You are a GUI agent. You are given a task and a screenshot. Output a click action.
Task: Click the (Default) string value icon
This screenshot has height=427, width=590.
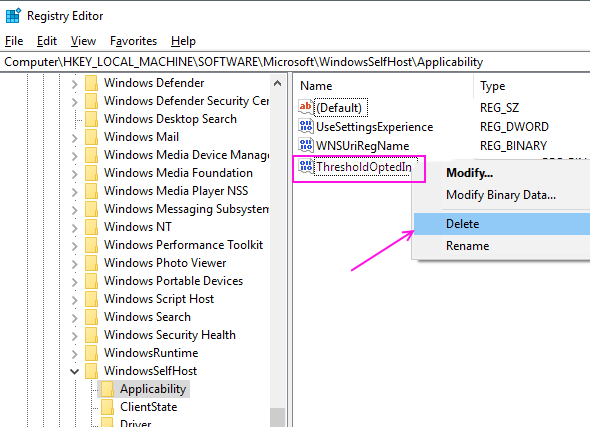[306, 107]
